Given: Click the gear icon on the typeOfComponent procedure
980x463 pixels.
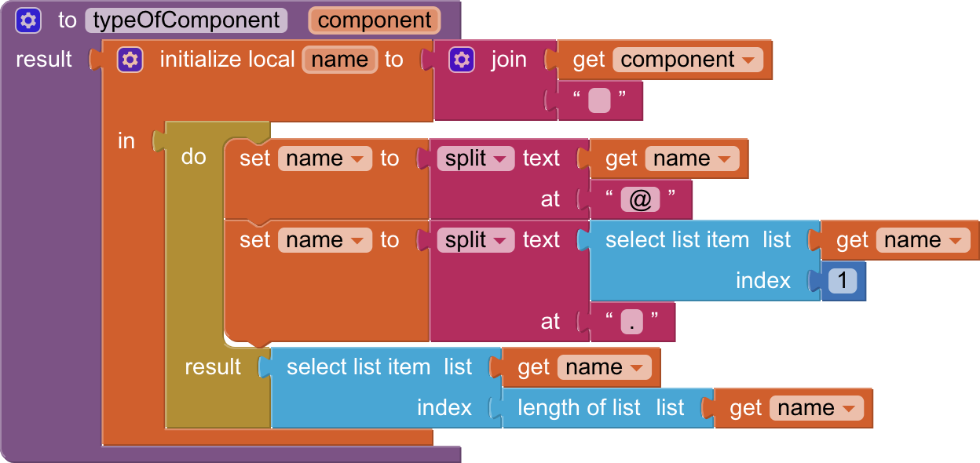Looking at the screenshot, I should tap(28, 20).
